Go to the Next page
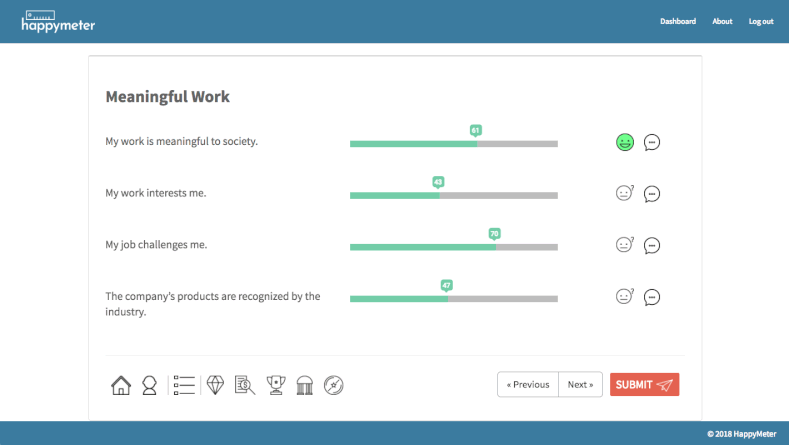 click(580, 385)
